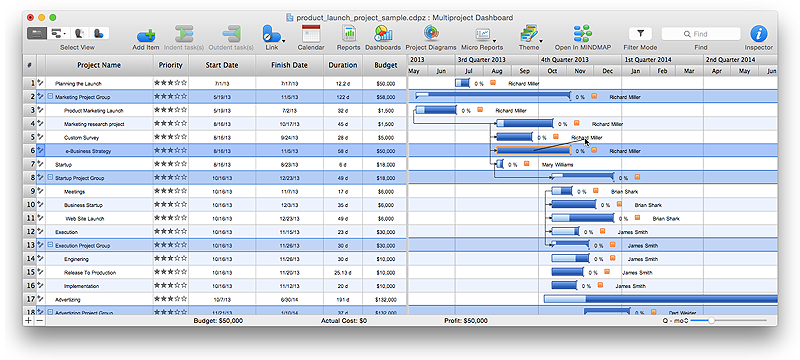The height and width of the screenshot is (360, 800).
Task: Click the Budget column header
Action: [x=385, y=65]
